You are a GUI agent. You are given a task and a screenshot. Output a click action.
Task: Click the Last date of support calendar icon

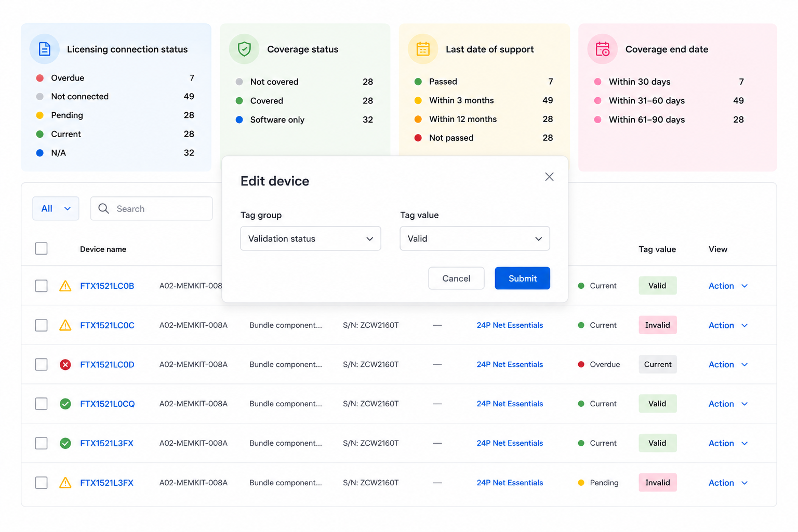[x=423, y=49]
